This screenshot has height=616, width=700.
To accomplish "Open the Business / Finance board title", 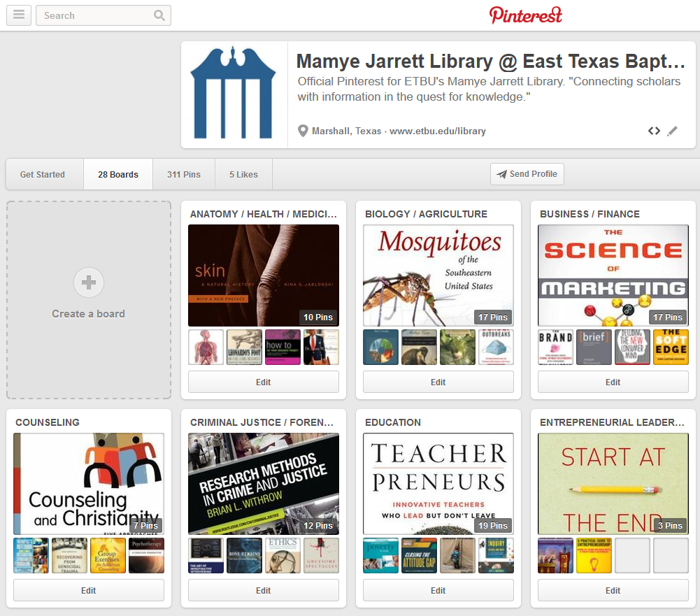I will tap(590, 214).
